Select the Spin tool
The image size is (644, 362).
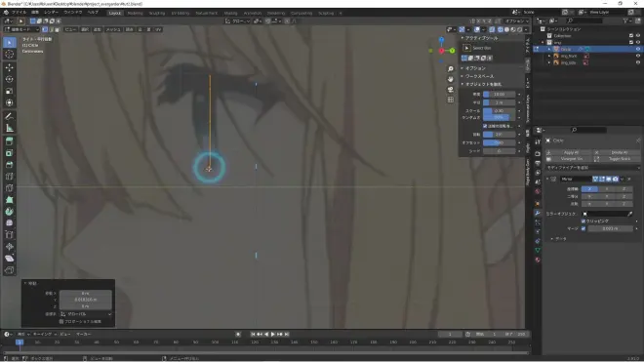[x=10, y=212]
